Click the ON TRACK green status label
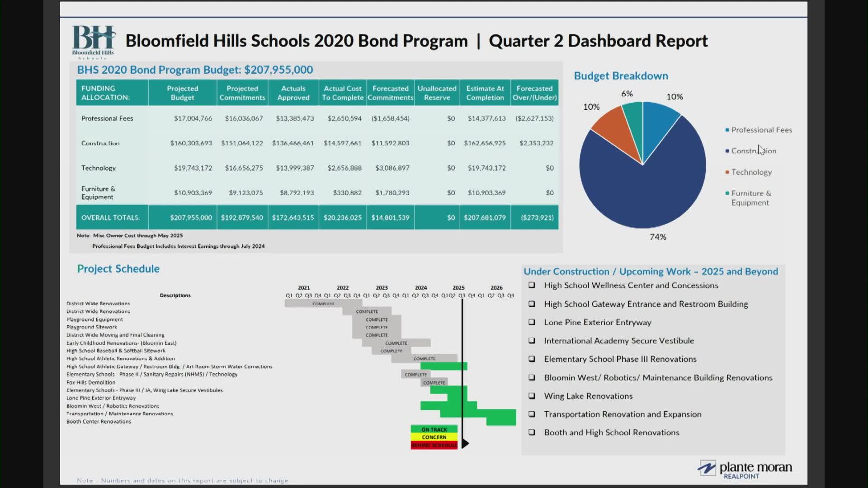The image size is (868, 488). click(x=434, y=429)
